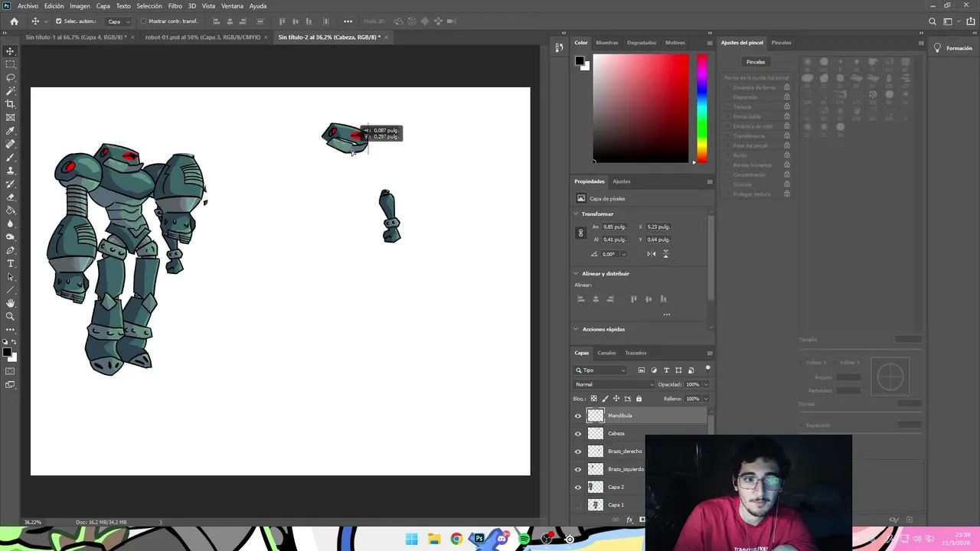Open the Filtro menu

point(175,6)
